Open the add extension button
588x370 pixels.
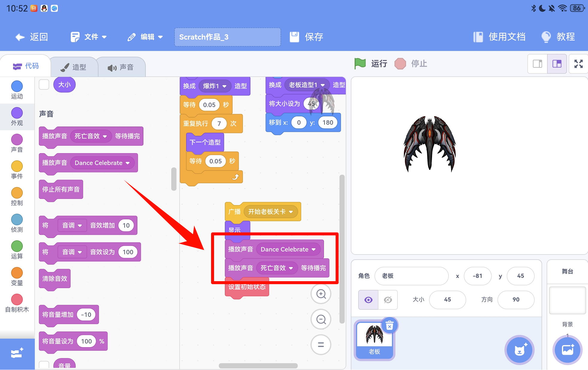click(x=17, y=354)
